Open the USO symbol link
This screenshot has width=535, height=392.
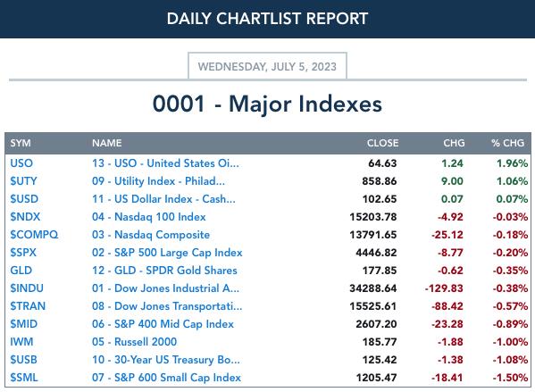21,163
